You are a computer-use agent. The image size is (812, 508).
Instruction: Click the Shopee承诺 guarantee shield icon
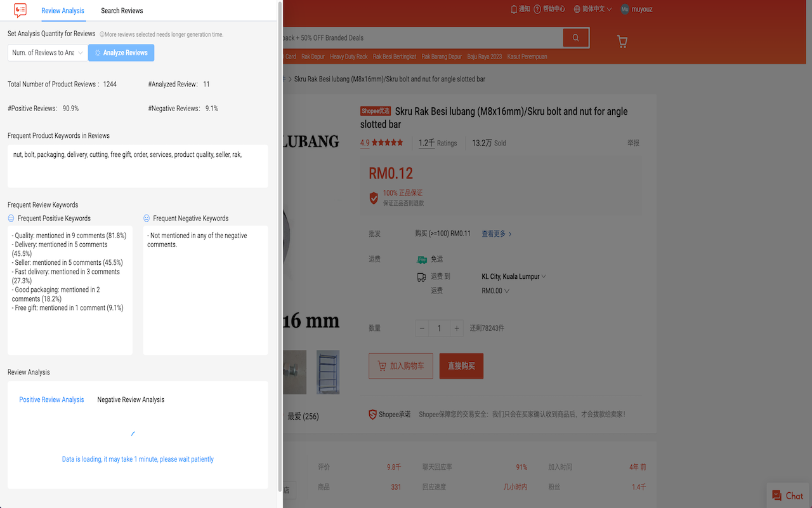click(x=373, y=415)
